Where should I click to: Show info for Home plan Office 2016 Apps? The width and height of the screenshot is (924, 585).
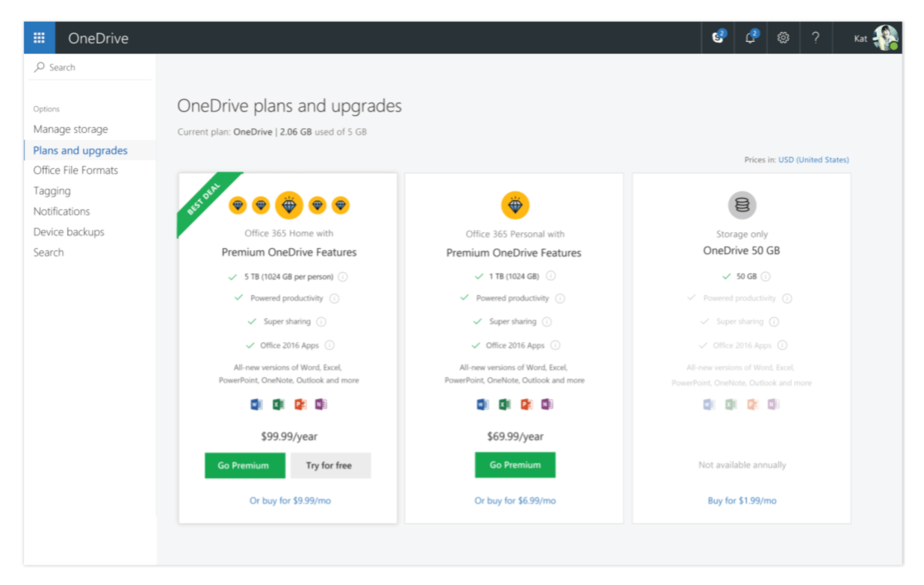pos(329,345)
